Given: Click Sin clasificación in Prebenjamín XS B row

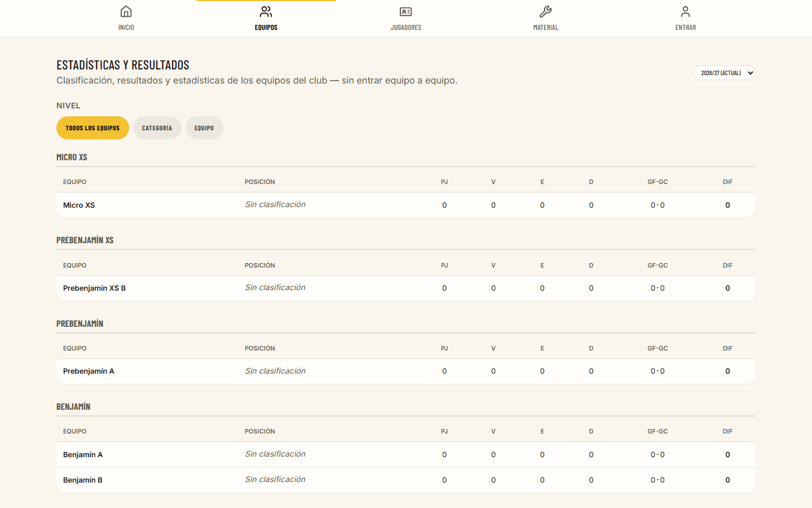Looking at the screenshot, I should 275,287.
